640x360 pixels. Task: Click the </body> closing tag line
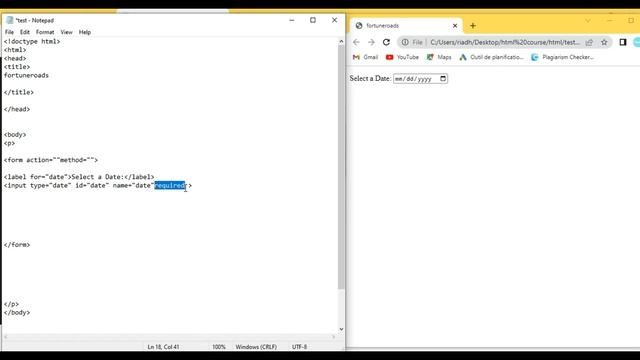coord(17,312)
